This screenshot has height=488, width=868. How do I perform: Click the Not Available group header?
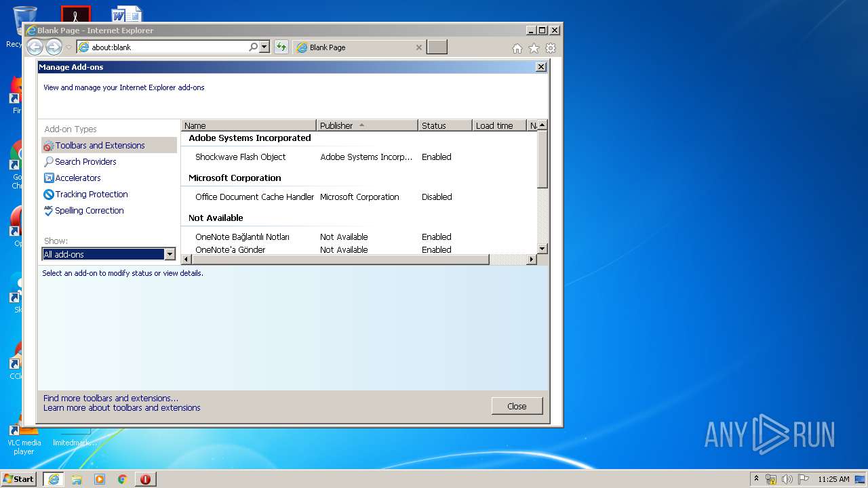[x=216, y=218]
